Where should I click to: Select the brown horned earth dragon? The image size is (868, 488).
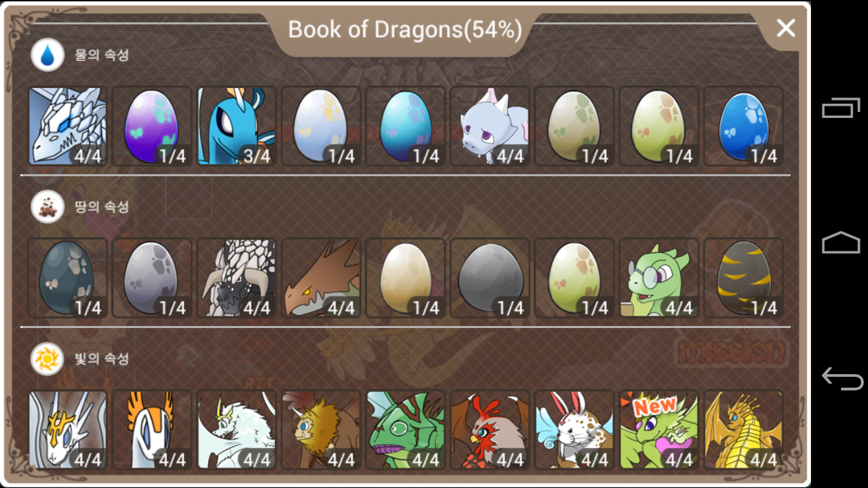point(321,277)
